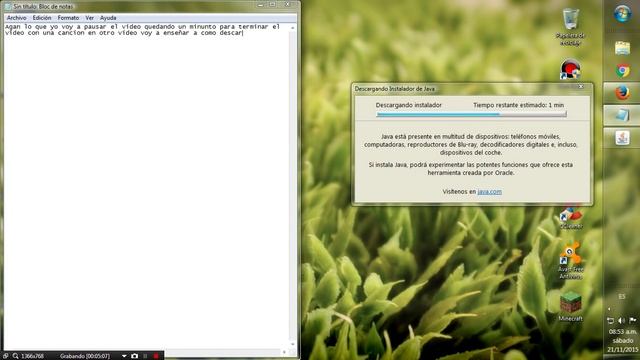Expand the recorder bar dropdown arrow
Image resolution: width=640 pixels, height=360 pixels.
(x=124, y=356)
